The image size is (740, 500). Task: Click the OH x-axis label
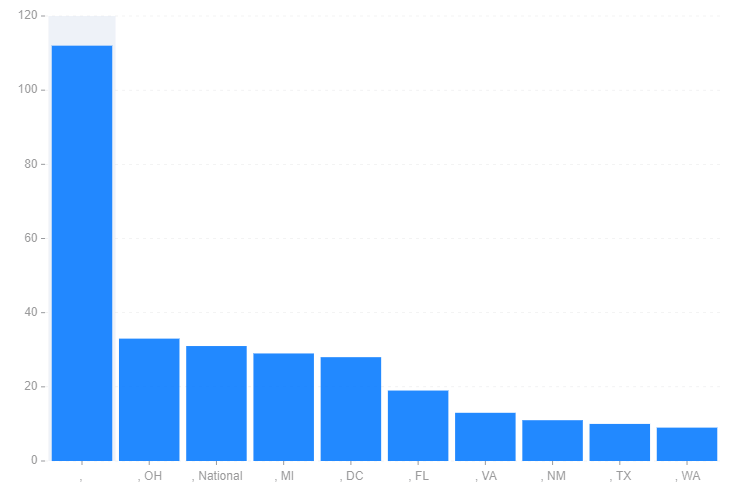coord(150,476)
